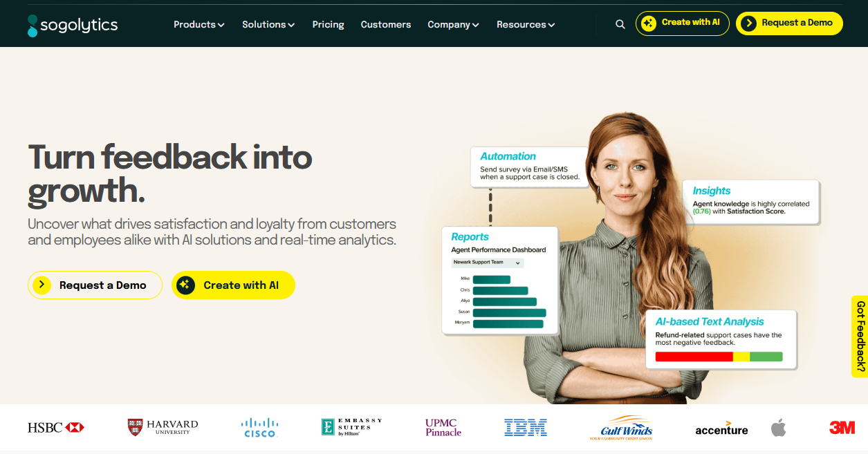Click Request a Demo in header

789,23
